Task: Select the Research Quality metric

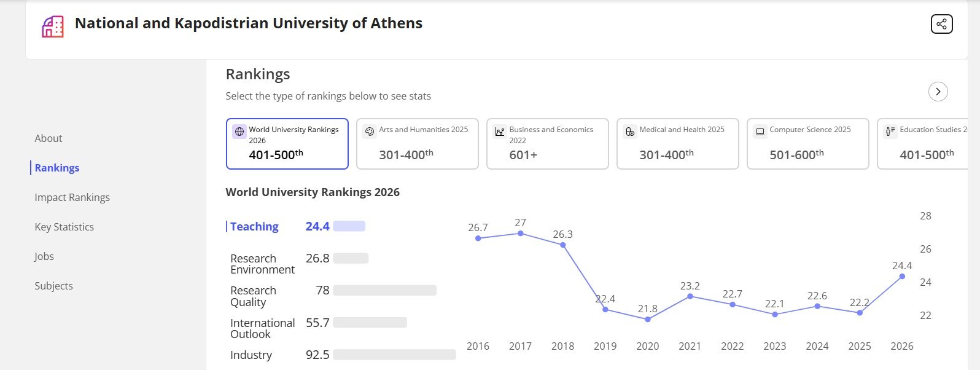Action: click(253, 296)
